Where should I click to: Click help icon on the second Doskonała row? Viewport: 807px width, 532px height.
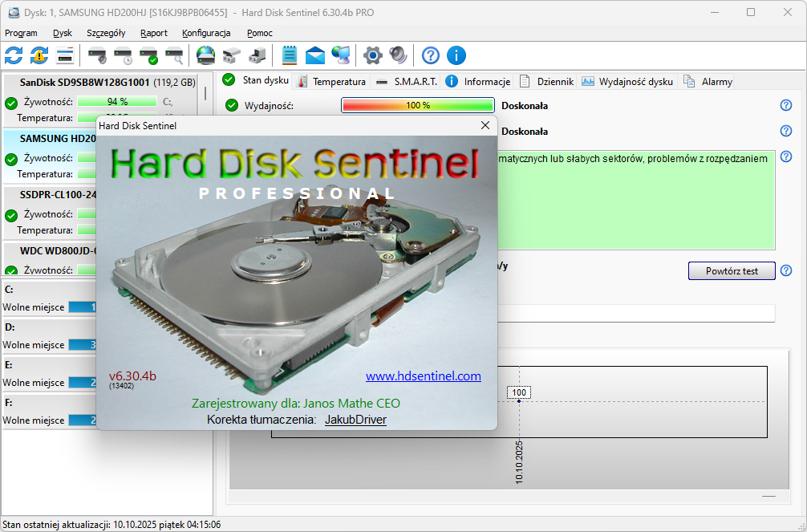coord(786,131)
